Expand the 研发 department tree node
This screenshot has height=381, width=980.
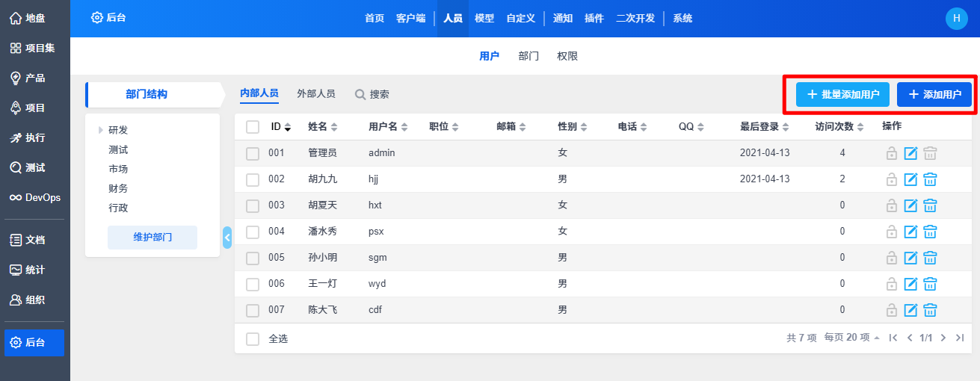click(x=101, y=131)
